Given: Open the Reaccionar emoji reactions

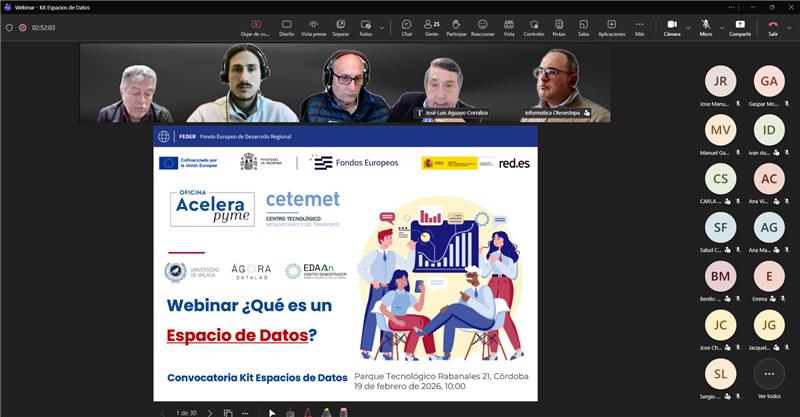Looking at the screenshot, I should click(x=483, y=27).
